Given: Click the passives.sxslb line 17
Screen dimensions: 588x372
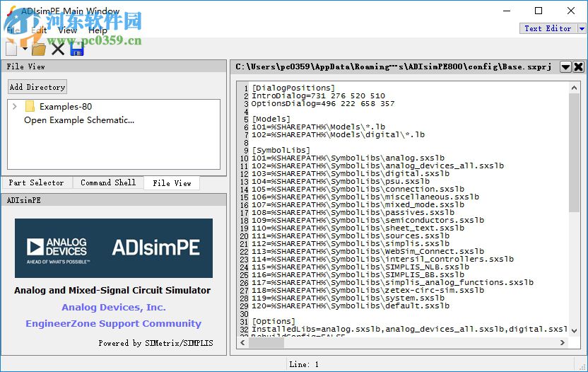Looking at the screenshot, I should point(353,212).
